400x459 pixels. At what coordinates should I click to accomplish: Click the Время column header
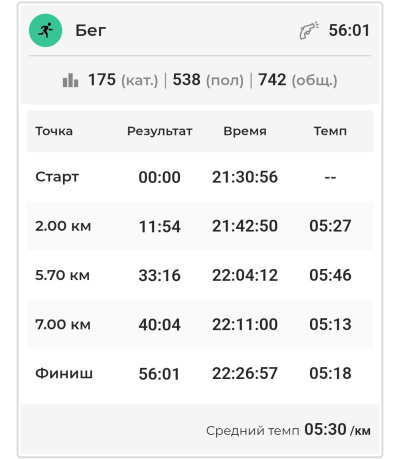point(245,131)
